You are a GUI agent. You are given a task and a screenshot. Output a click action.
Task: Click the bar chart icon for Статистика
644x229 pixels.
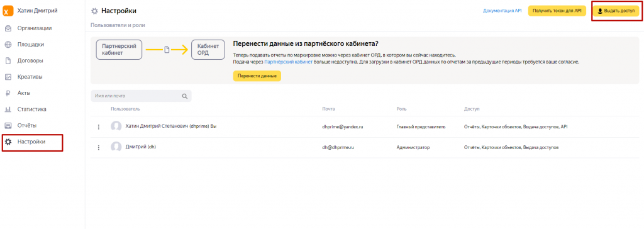(x=8, y=109)
